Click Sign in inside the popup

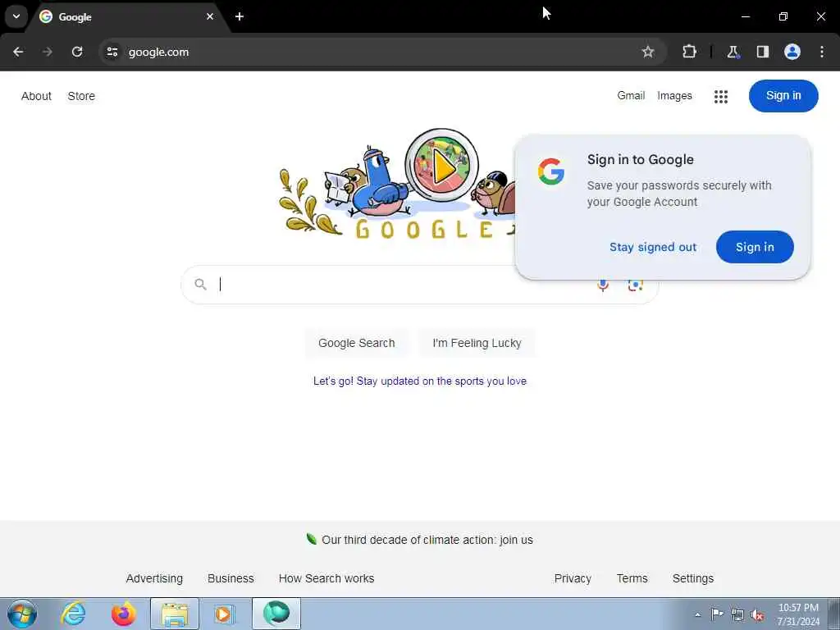pos(755,247)
